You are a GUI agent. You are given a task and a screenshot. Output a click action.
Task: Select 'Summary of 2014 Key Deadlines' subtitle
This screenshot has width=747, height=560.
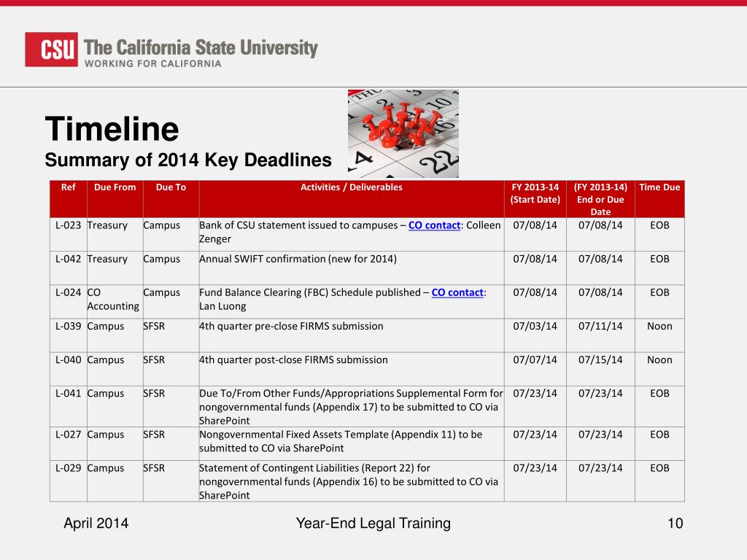coord(188,160)
